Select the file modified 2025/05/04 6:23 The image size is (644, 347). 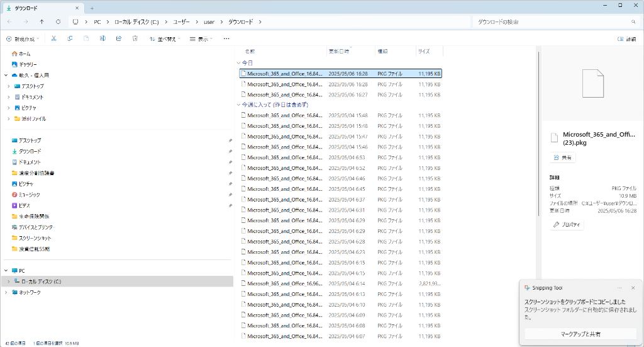tap(340, 252)
